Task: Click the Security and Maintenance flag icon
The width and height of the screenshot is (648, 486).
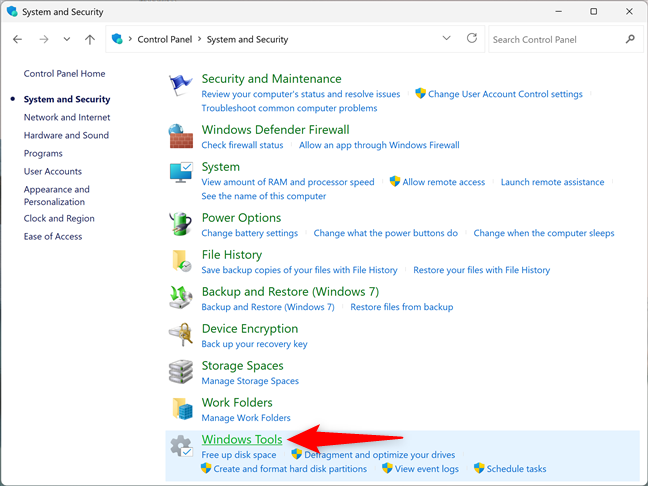Action: (x=181, y=85)
